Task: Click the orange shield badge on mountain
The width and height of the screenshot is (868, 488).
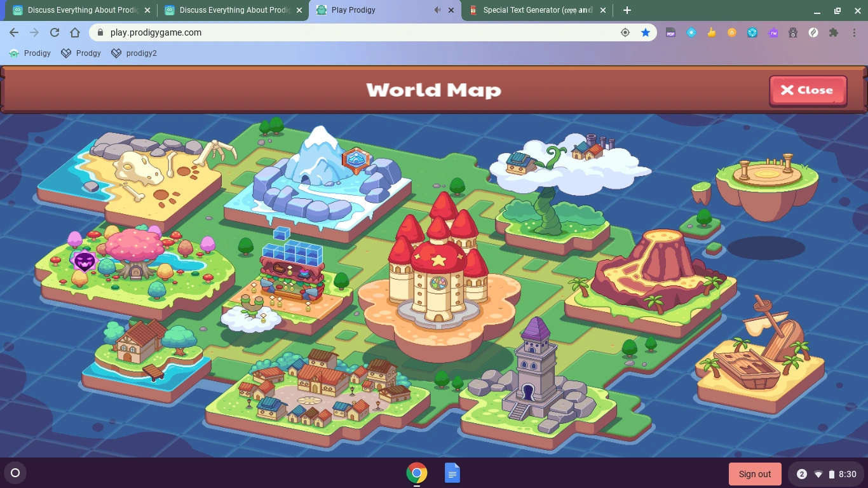Action: tap(356, 161)
